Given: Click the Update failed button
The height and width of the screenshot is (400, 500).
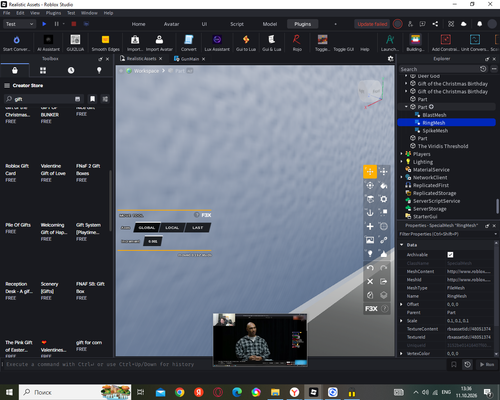Looking at the screenshot, I should point(372,24).
